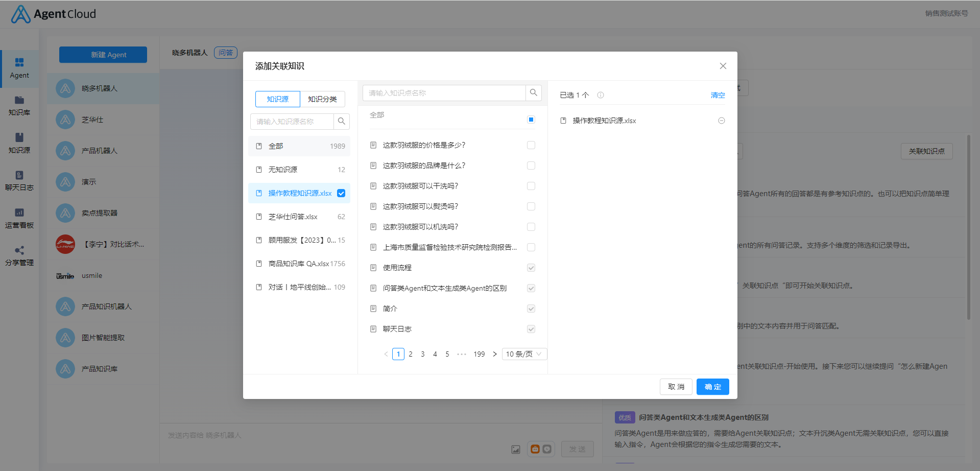980x471 pixels.
Task: Select usmile agent logo
Action: pos(65,276)
